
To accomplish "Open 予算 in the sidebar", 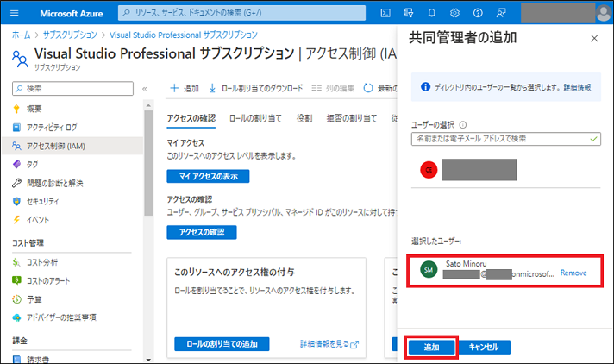I will pyautogui.click(x=34, y=299).
